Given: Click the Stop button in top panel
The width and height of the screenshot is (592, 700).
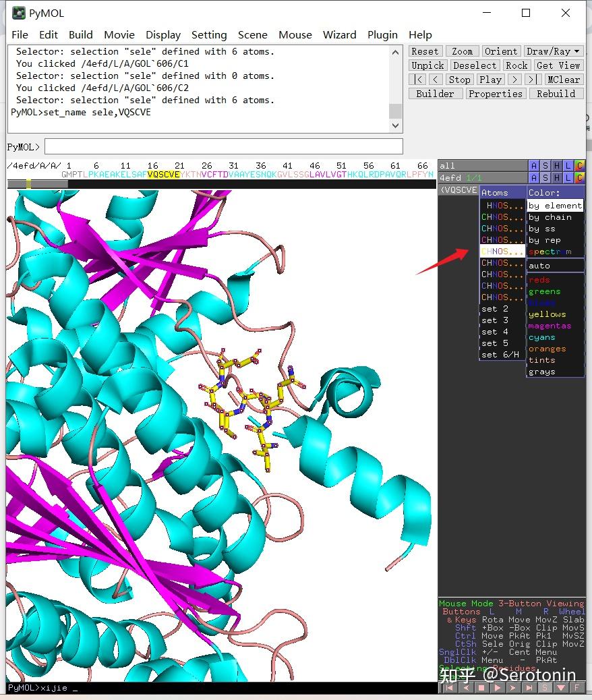Looking at the screenshot, I should click(459, 80).
